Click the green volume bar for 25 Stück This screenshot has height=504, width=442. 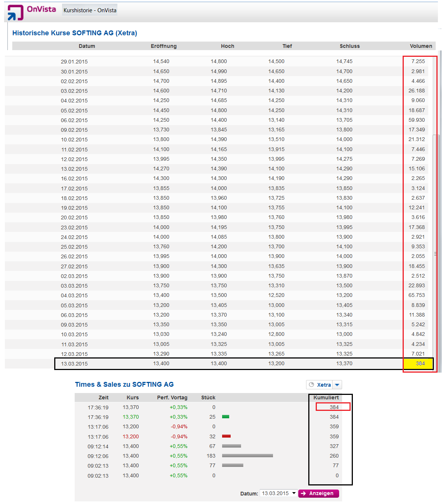tap(225, 417)
